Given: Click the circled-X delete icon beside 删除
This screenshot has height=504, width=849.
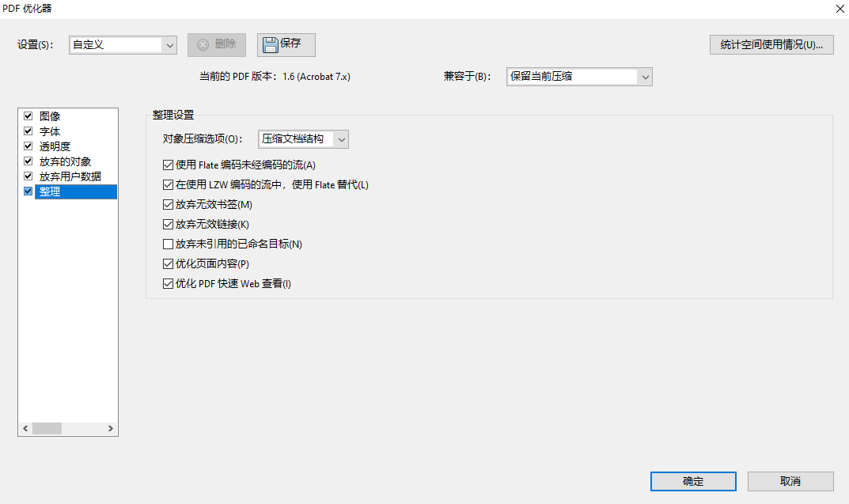Looking at the screenshot, I should coord(204,44).
